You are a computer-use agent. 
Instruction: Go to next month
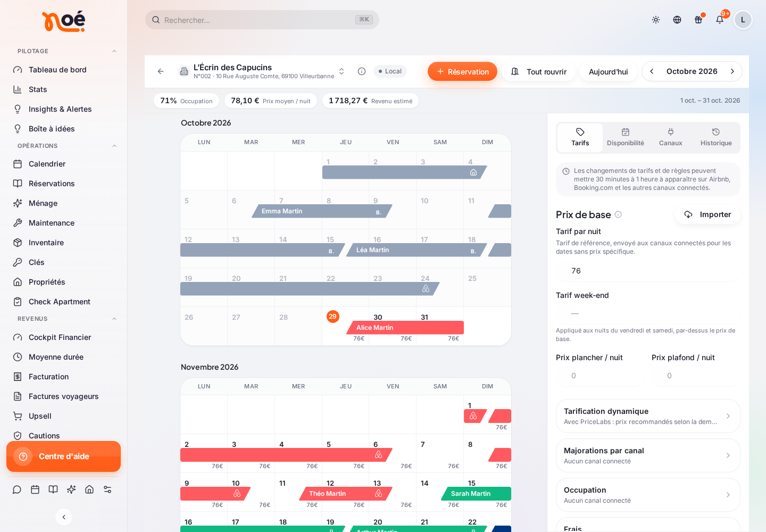[x=732, y=71]
